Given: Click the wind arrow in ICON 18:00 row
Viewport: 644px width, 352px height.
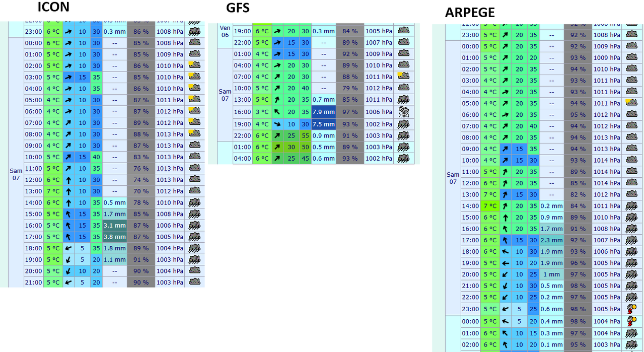Looking at the screenshot, I should coord(68,248).
